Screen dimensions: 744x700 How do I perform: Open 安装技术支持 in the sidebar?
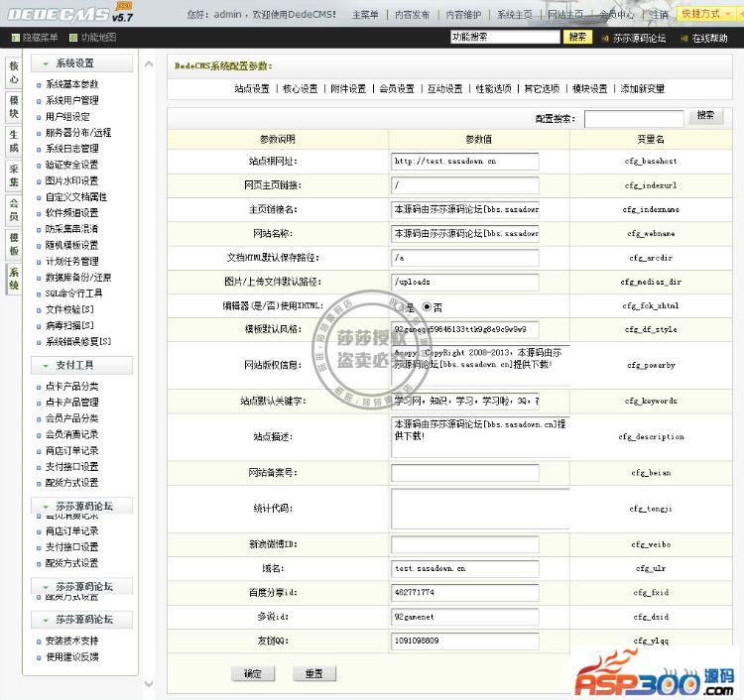point(72,641)
